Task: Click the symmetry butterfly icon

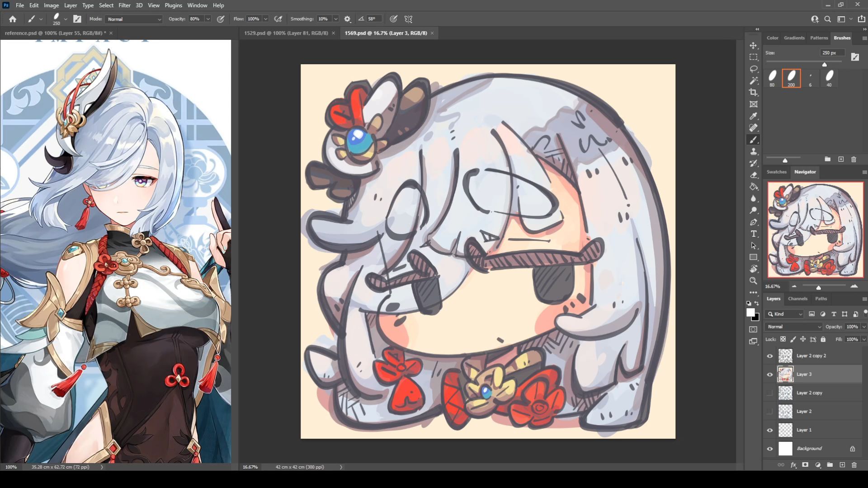Action: 408,19
